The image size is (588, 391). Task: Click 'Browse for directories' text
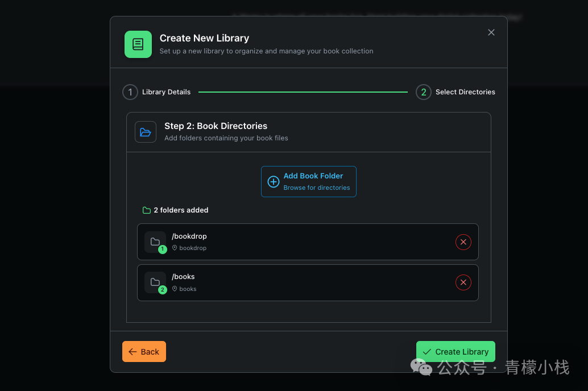[x=317, y=188]
